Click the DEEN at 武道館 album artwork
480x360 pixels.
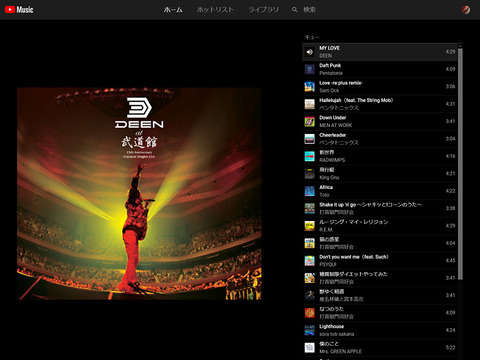[139, 194]
